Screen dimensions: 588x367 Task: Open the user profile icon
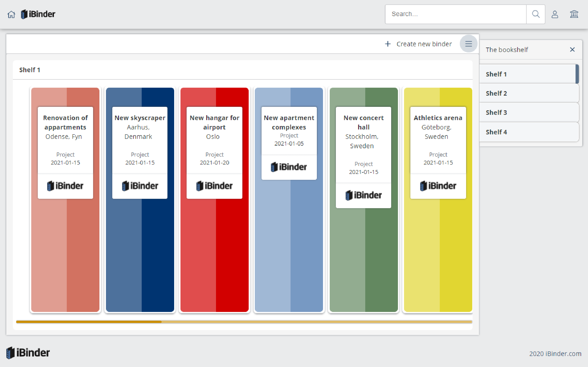tap(555, 14)
